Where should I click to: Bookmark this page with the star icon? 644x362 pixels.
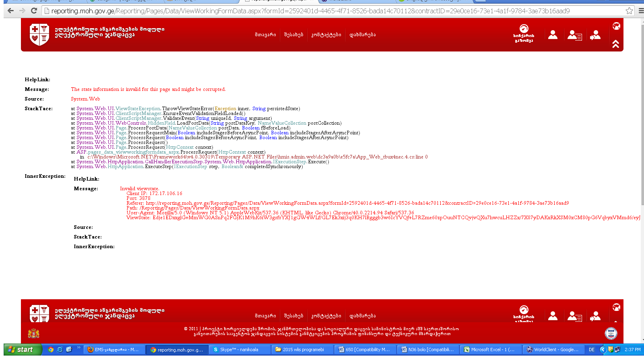tap(629, 11)
